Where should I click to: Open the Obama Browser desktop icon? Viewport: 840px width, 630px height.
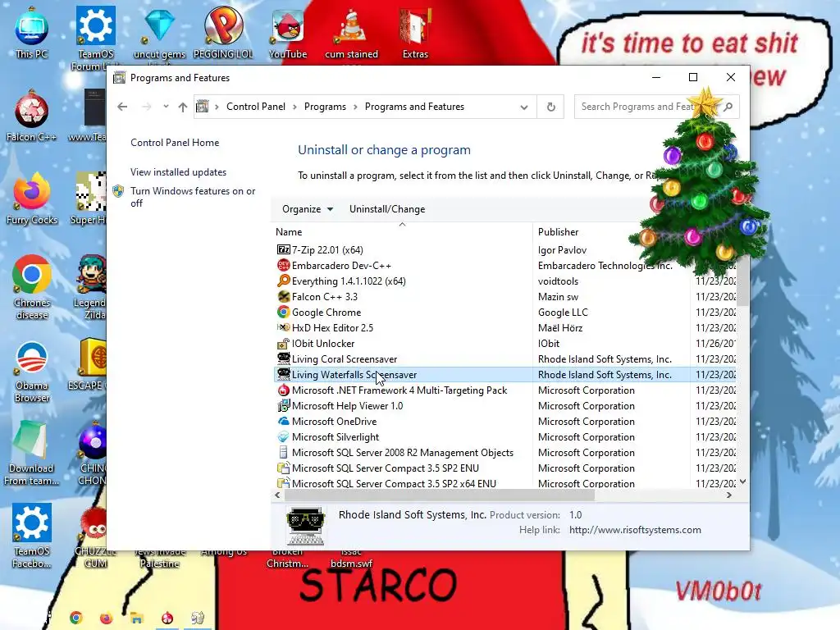[x=32, y=371]
